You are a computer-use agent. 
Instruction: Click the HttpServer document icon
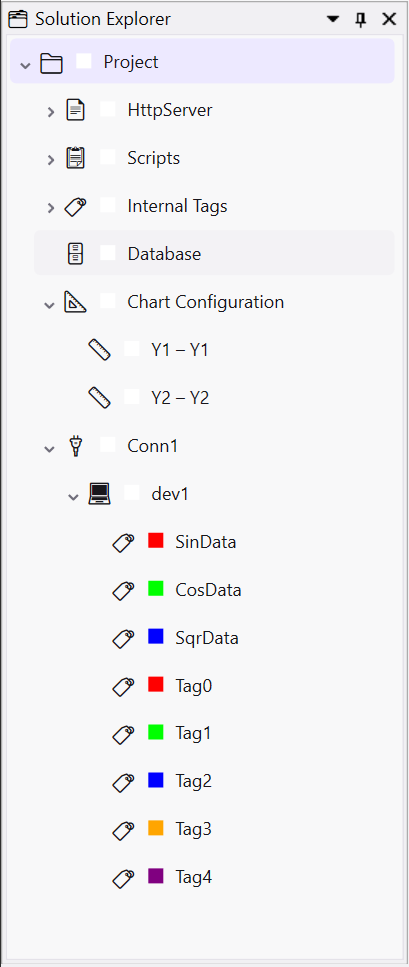point(75,110)
